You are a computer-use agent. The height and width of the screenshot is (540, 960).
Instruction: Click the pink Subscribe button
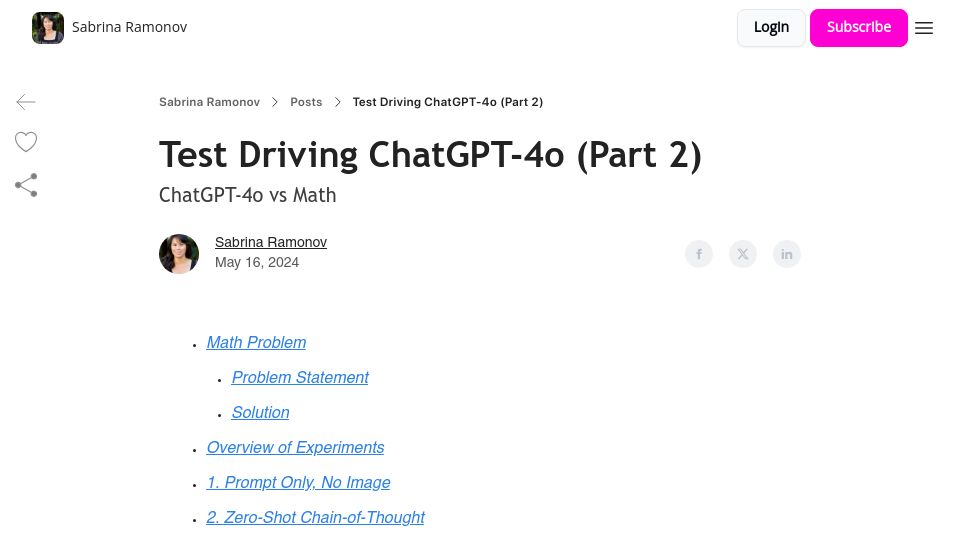[858, 28]
